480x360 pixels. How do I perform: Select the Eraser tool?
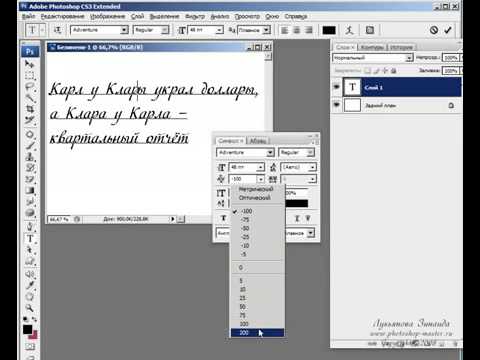click(x=30, y=179)
